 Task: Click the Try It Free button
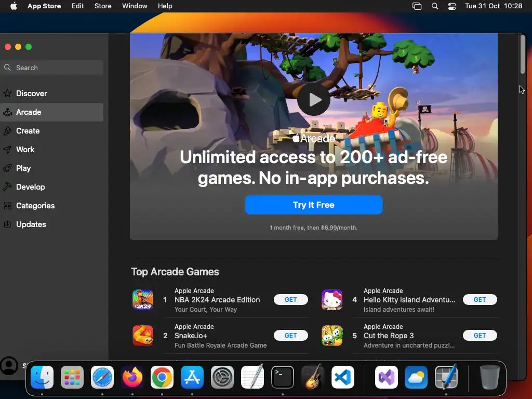[314, 205]
